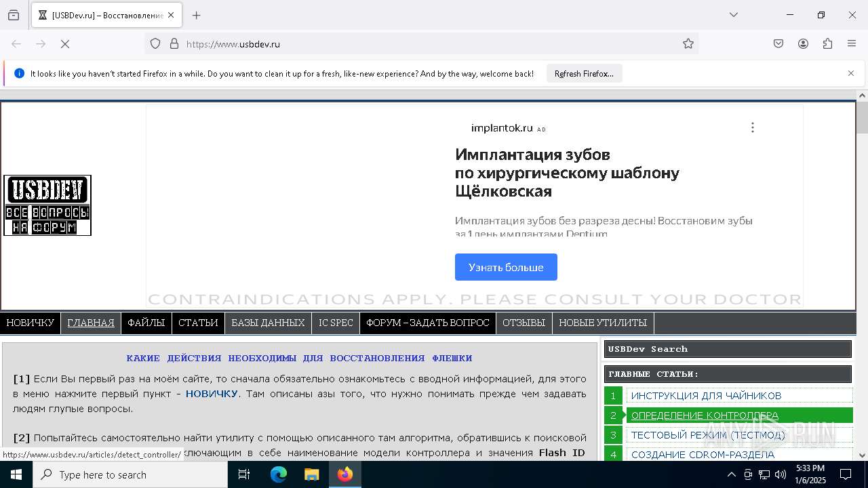Screen dimensions: 868x488
Task: Open tracking protection shield icon
Action: (x=155, y=44)
